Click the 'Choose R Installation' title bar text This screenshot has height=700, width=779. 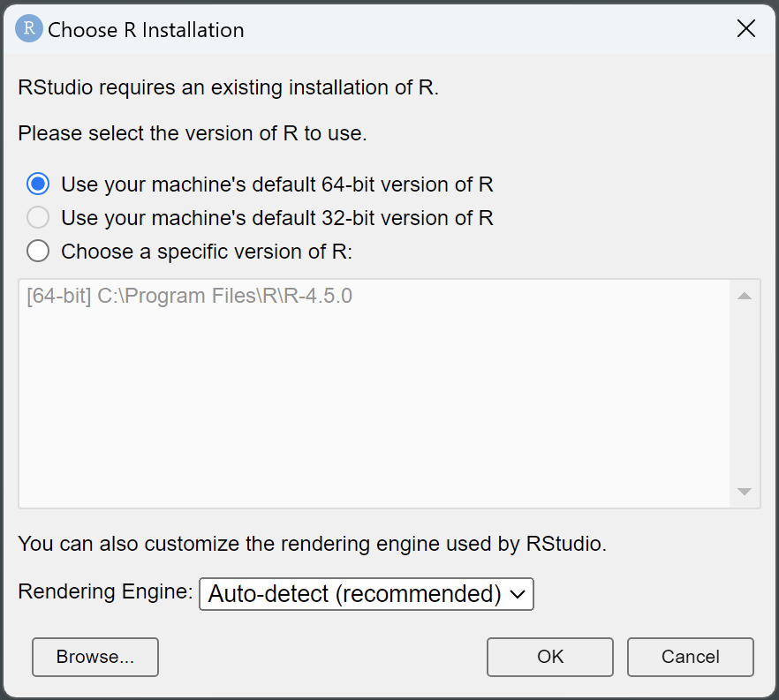click(x=146, y=30)
